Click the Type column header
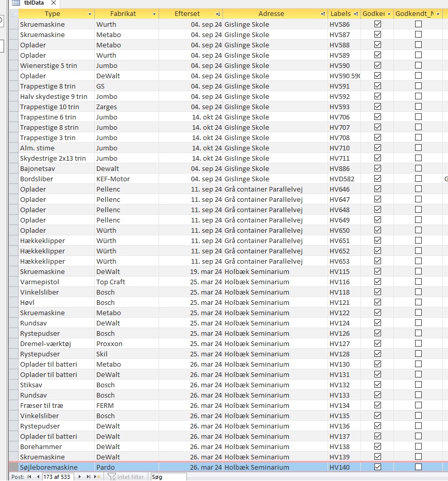448x481 pixels. tap(53, 14)
